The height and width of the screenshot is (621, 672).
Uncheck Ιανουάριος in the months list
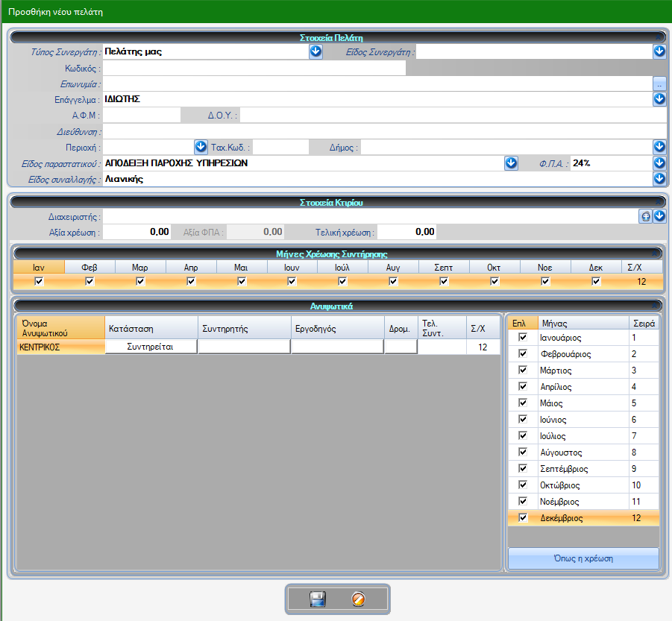tap(523, 338)
